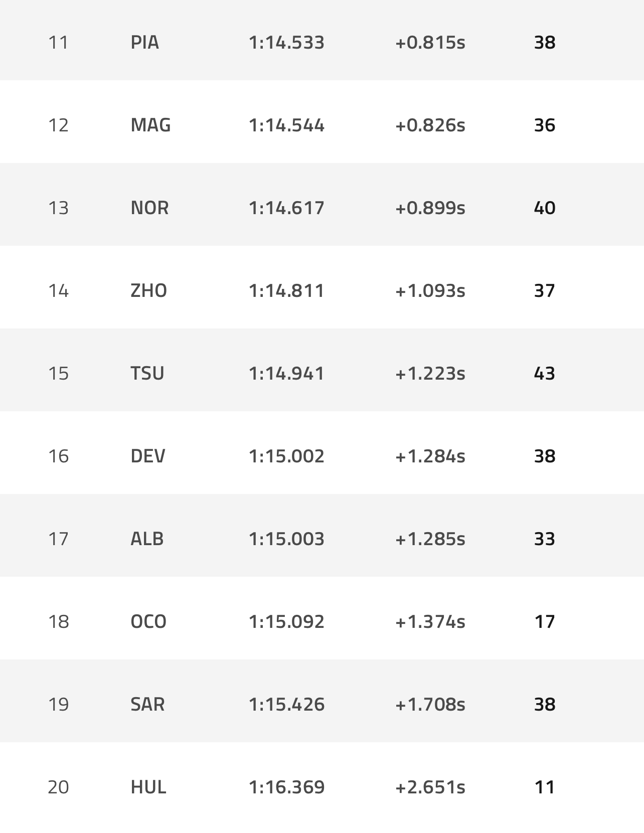The height and width of the screenshot is (833, 644).
Task: Click driver code PIA
Action: pyautogui.click(x=144, y=42)
